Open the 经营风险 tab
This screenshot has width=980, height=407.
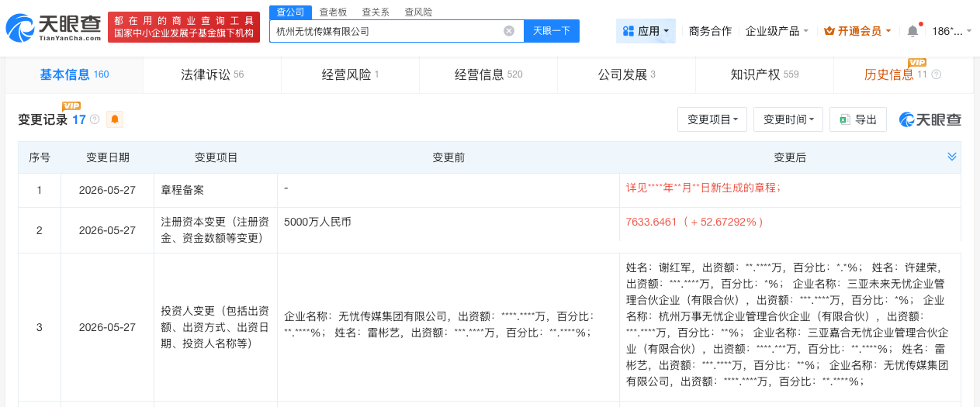coord(350,74)
